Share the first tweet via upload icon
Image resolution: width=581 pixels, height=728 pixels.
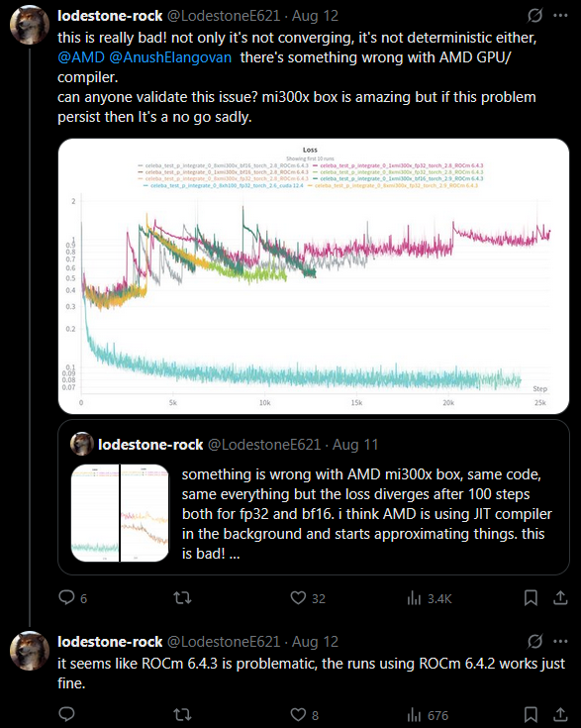560,597
